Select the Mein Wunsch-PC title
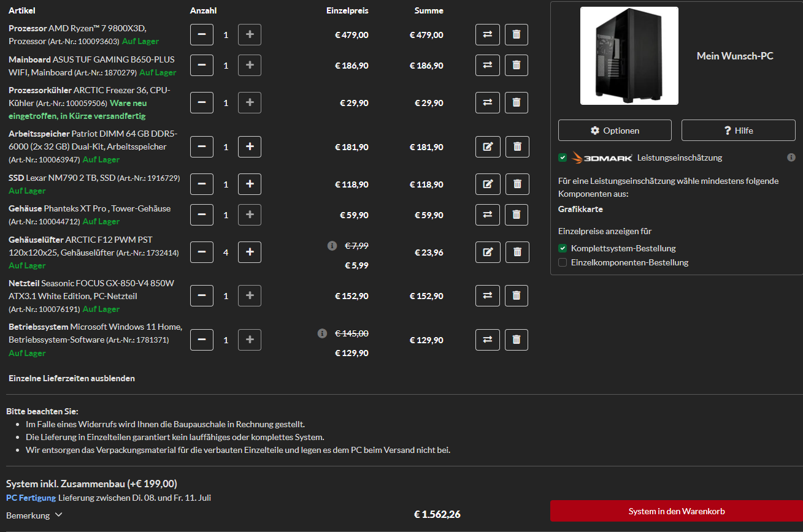This screenshot has width=803, height=532. pyautogui.click(x=735, y=56)
